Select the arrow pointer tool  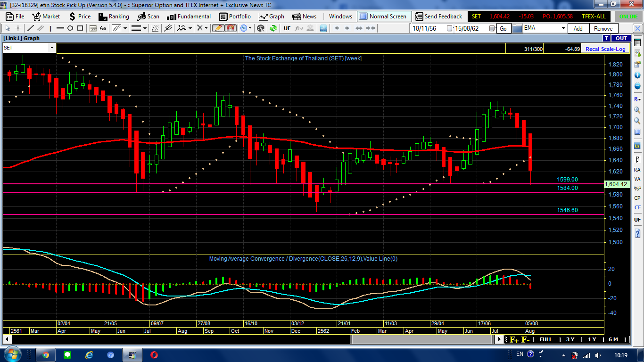pos(8,28)
